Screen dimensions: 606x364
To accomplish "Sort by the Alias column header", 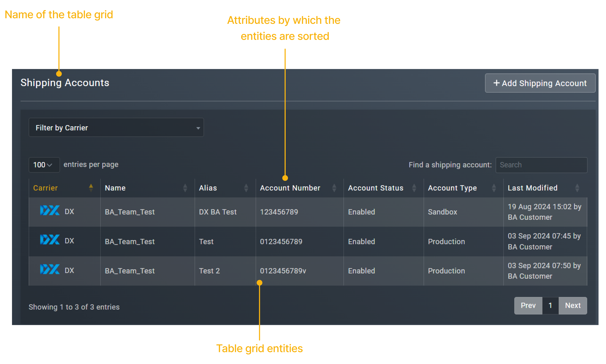I will pos(225,188).
